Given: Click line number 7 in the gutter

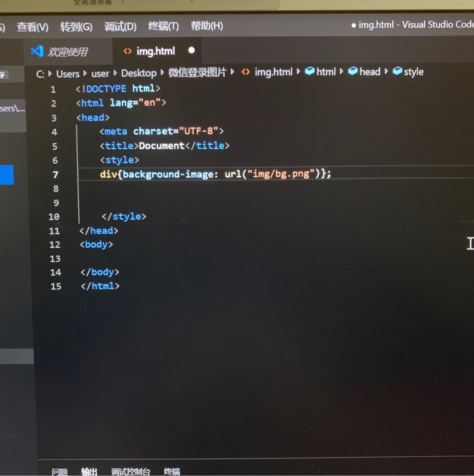Looking at the screenshot, I should (x=56, y=175).
